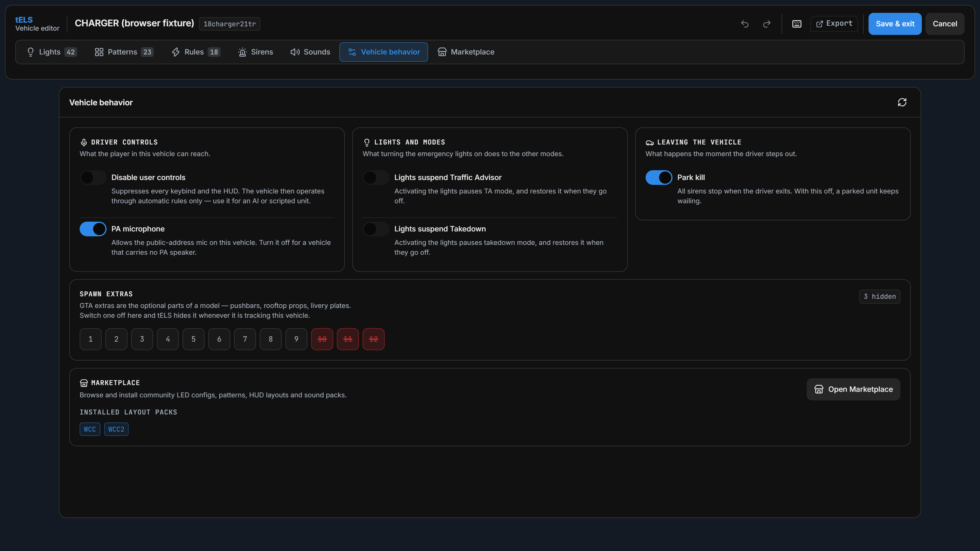The height and width of the screenshot is (551, 980).
Task: Open the Patterns tab
Action: pyautogui.click(x=124, y=52)
